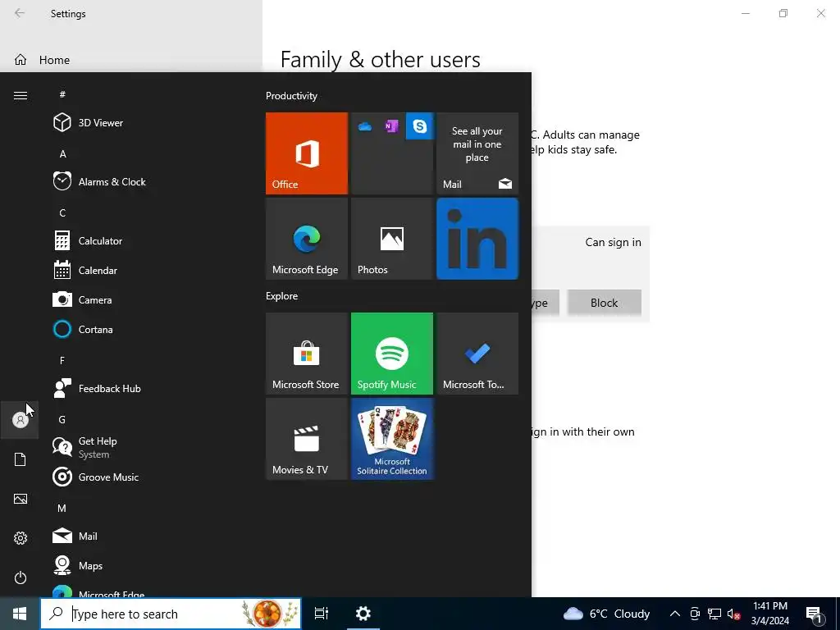This screenshot has width=840, height=630.
Task: Click the G letter header
Action: [x=62, y=419]
